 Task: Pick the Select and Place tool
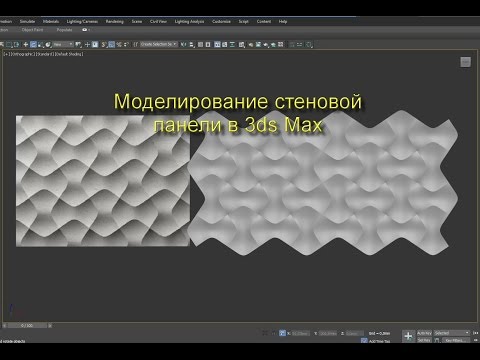point(48,44)
